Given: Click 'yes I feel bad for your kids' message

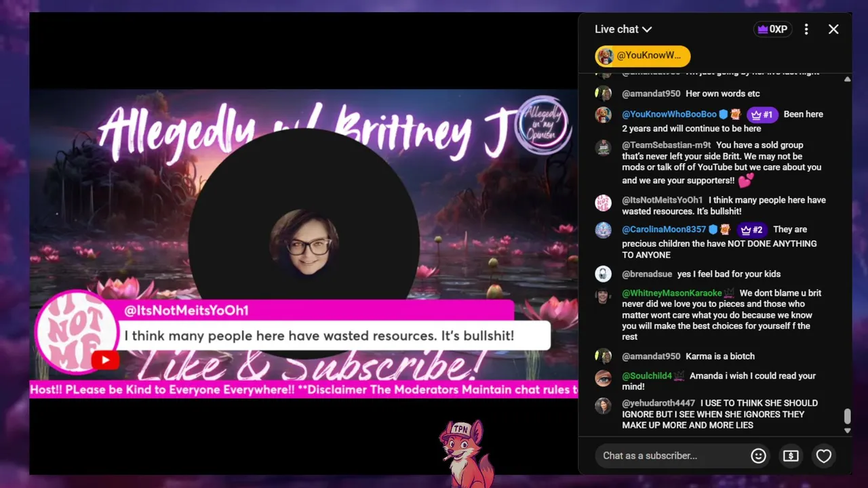Looking at the screenshot, I should [728, 274].
